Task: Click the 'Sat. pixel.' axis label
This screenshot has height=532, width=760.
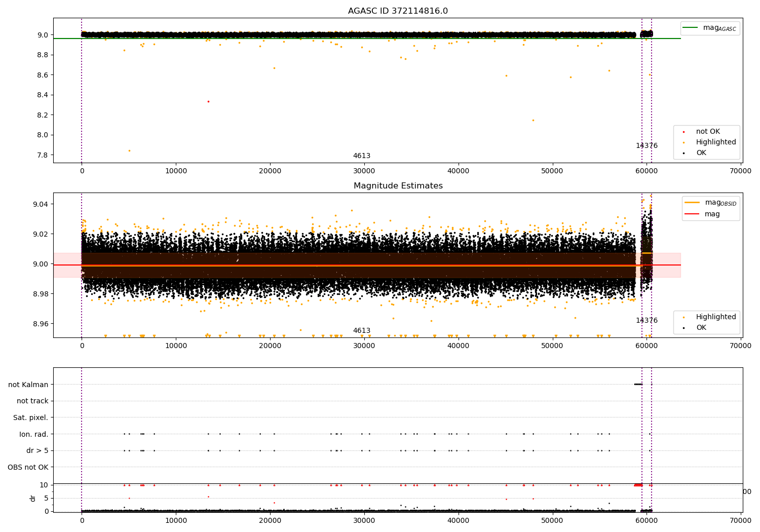Action: pyautogui.click(x=31, y=418)
